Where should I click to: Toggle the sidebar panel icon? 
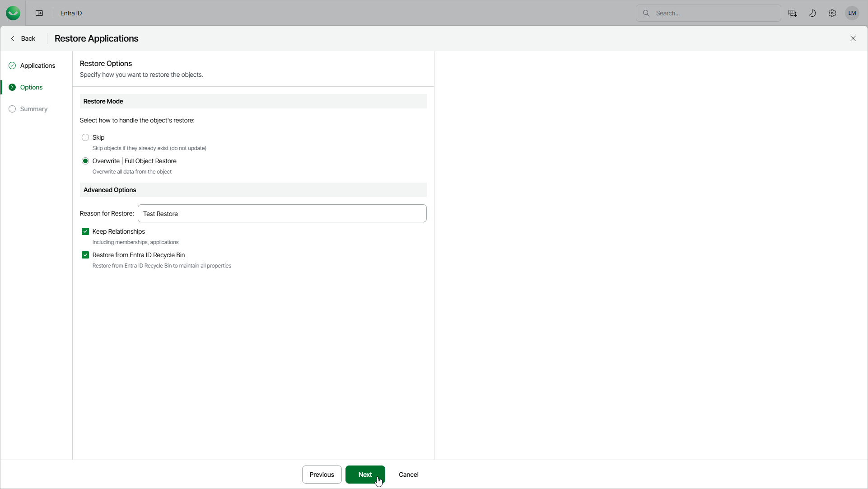coord(39,13)
